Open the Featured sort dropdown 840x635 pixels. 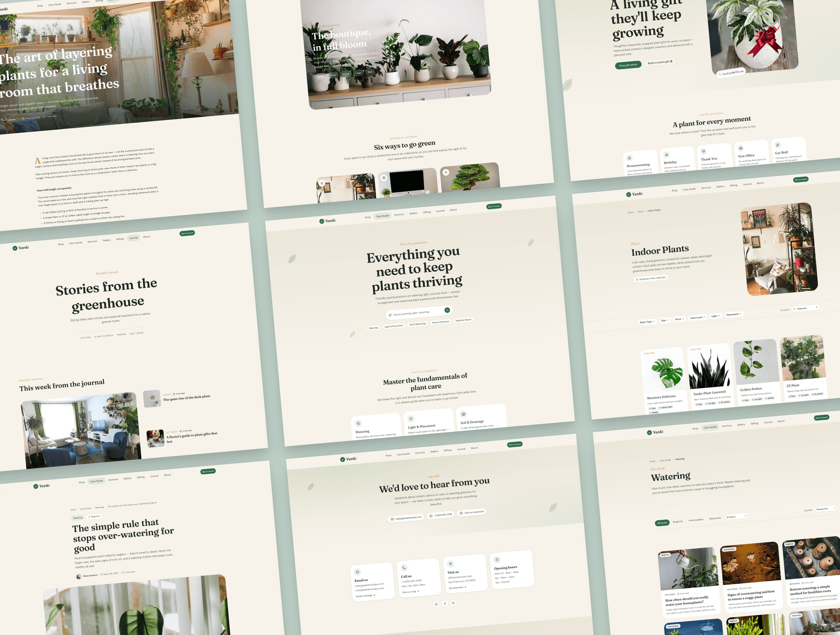[x=805, y=308]
